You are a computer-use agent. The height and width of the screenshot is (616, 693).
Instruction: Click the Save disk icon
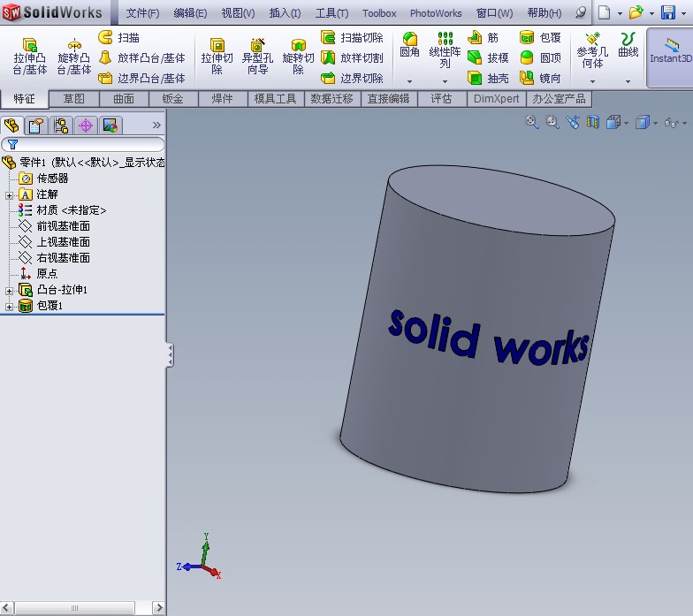[x=668, y=12]
